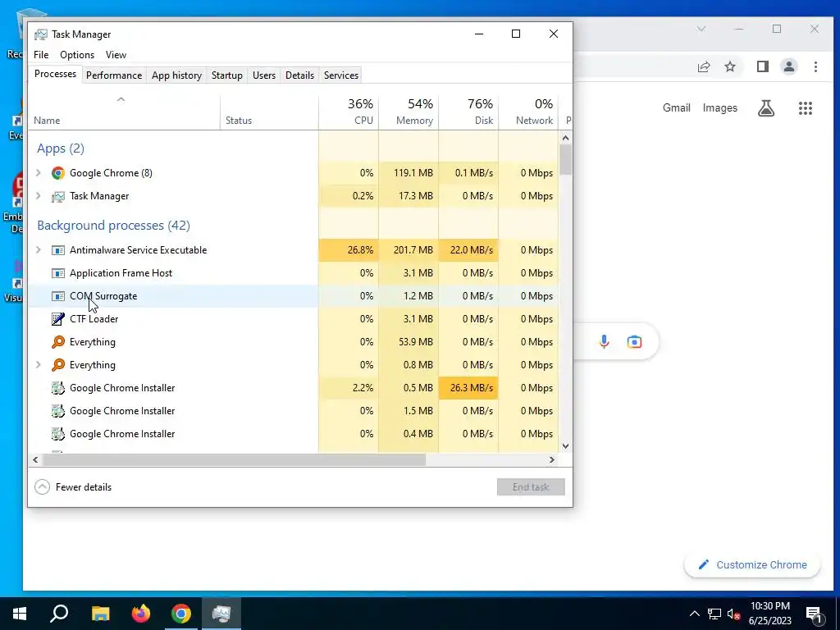Open the Action Center notifications icon

814,614
